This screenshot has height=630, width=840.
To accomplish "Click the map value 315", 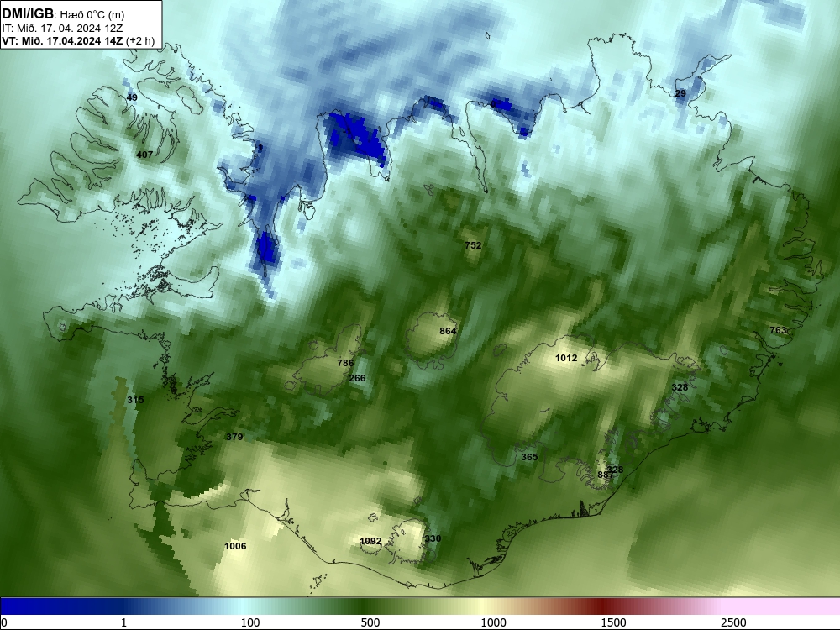I will (x=135, y=400).
